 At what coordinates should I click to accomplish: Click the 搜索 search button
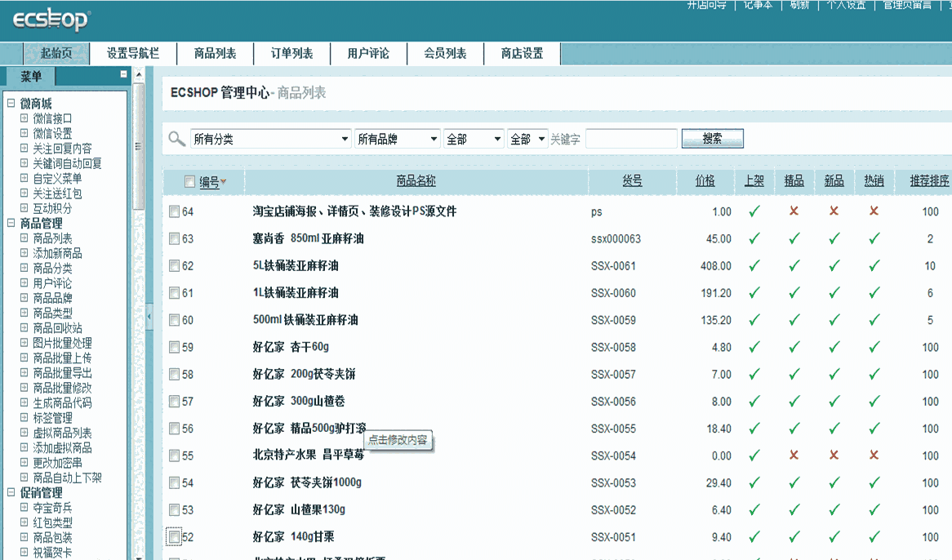tap(712, 138)
